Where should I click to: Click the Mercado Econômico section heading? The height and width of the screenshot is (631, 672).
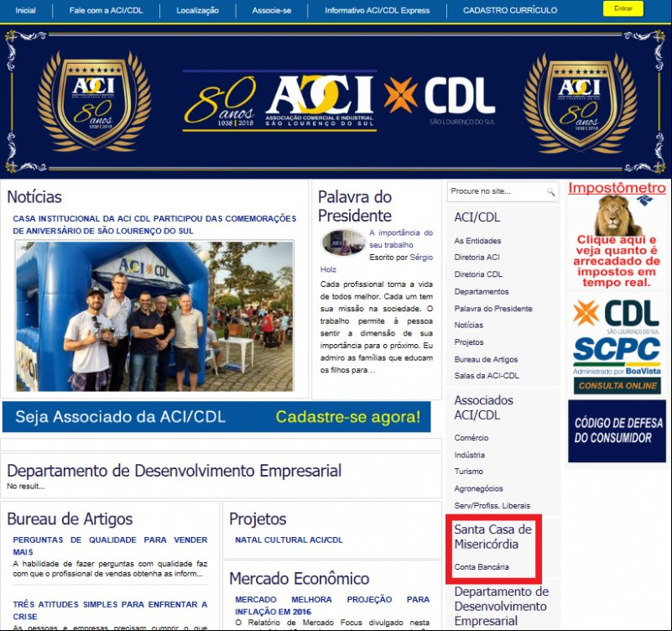point(300,579)
